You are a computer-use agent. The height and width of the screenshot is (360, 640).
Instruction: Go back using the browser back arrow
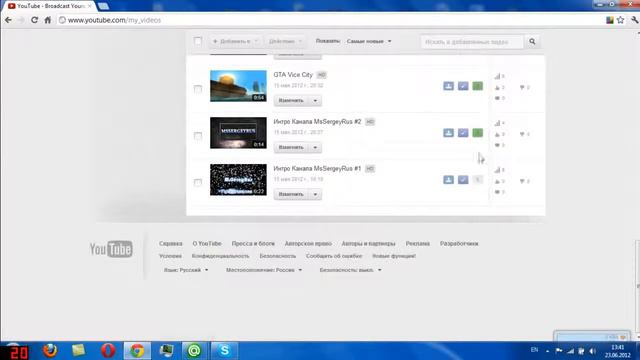(x=8, y=20)
